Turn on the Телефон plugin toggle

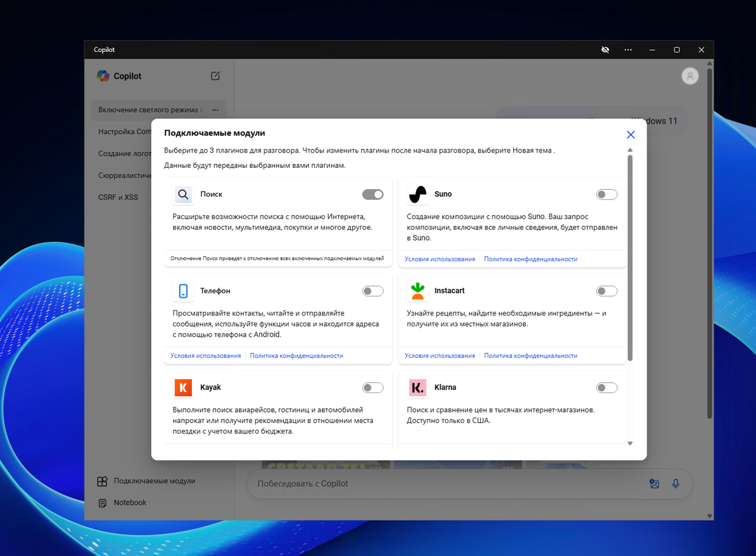373,291
